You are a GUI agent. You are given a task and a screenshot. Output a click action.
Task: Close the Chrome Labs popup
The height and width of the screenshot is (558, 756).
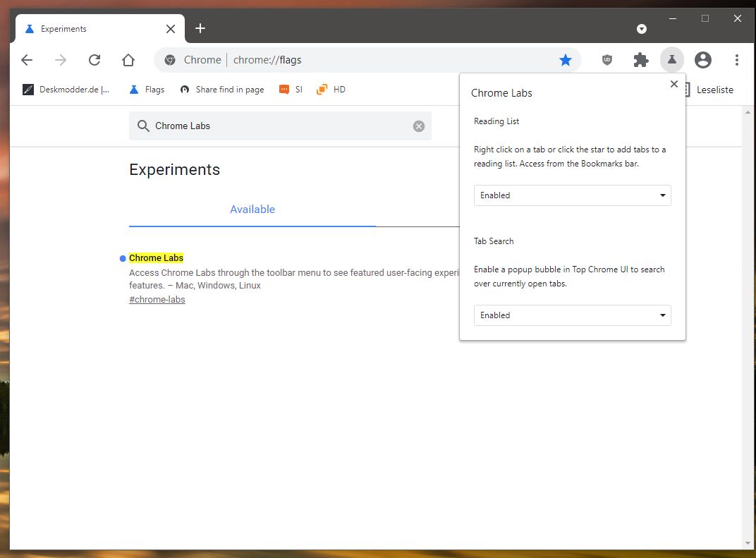pos(674,84)
